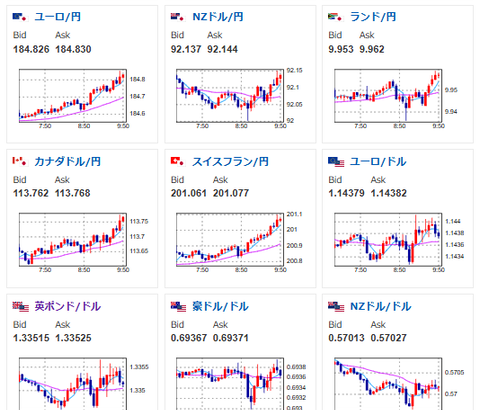Open the カナダドル/円 link

pyautogui.click(x=67, y=162)
